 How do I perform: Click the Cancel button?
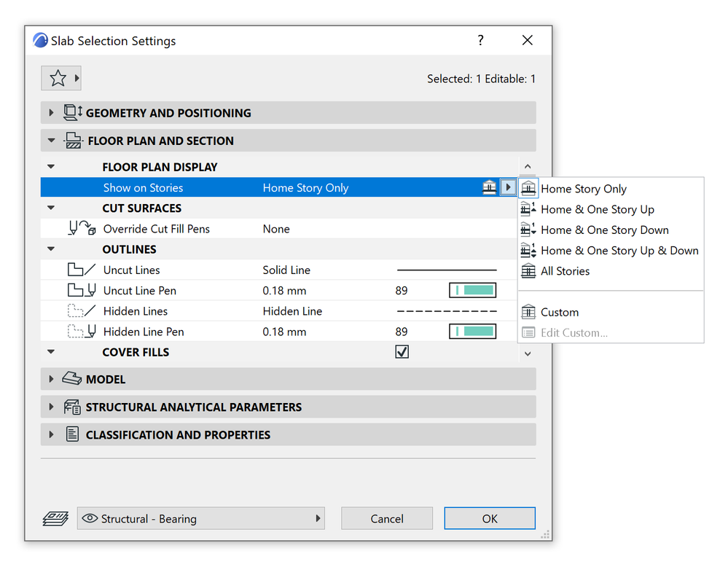pyautogui.click(x=387, y=519)
